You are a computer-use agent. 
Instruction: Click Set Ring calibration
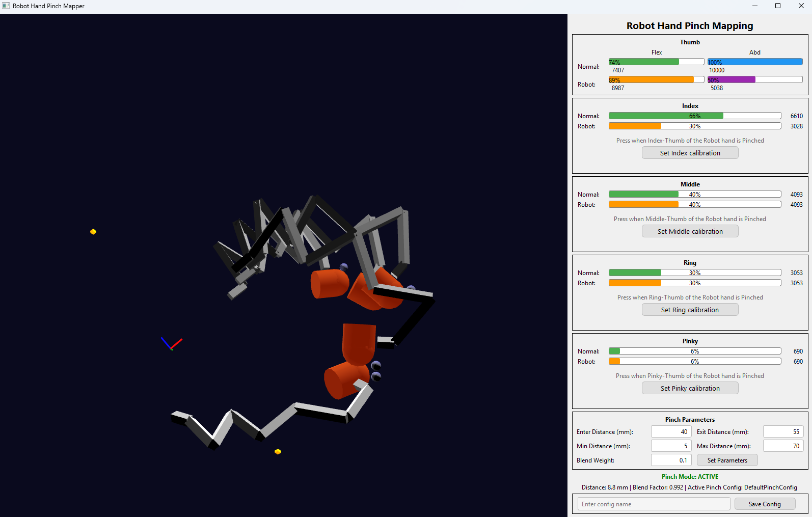[690, 310]
